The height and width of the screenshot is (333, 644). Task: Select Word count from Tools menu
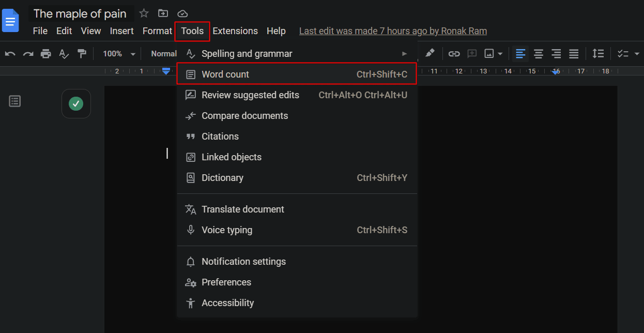pos(297,74)
